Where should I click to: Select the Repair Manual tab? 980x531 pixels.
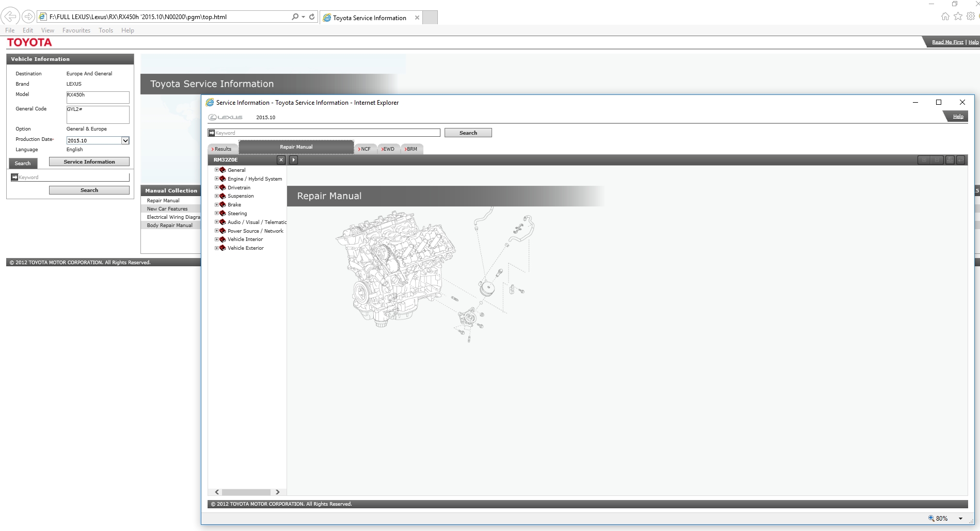click(x=296, y=147)
